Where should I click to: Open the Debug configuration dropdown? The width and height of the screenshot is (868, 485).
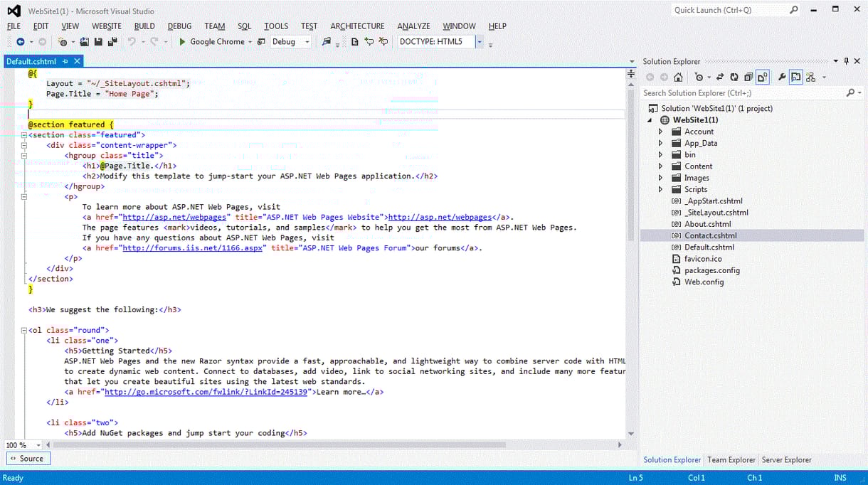click(x=307, y=42)
